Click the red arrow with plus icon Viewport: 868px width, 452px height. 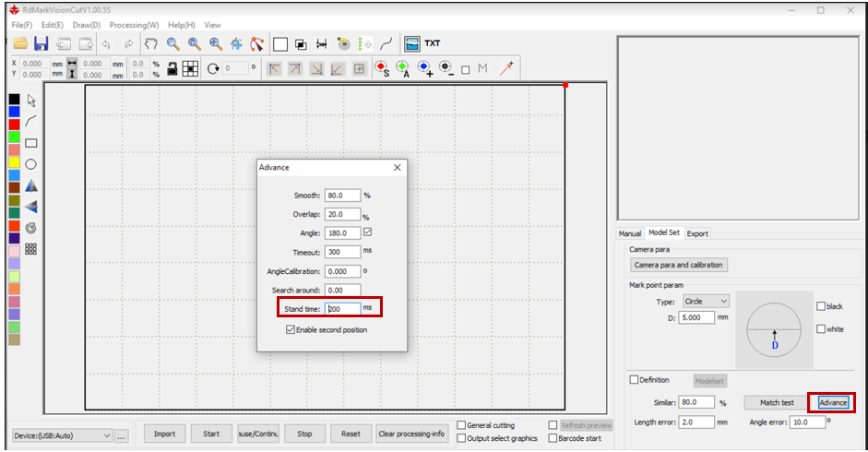[x=506, y=68]
